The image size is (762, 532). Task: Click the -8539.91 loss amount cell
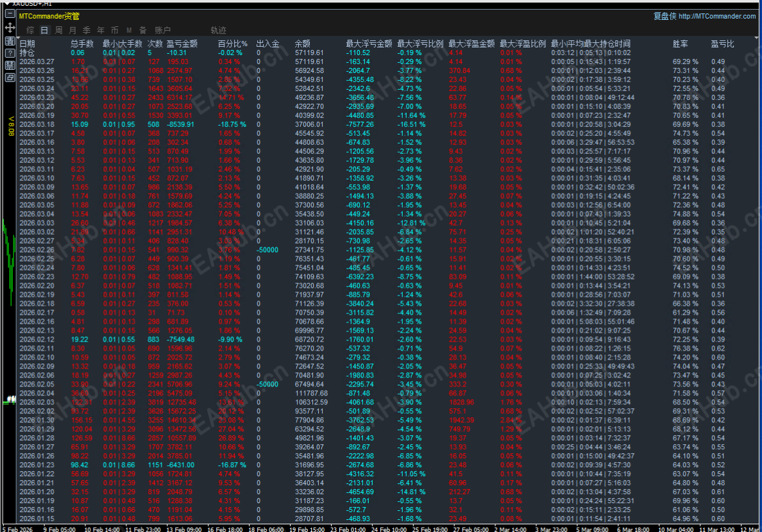(180, 124)
